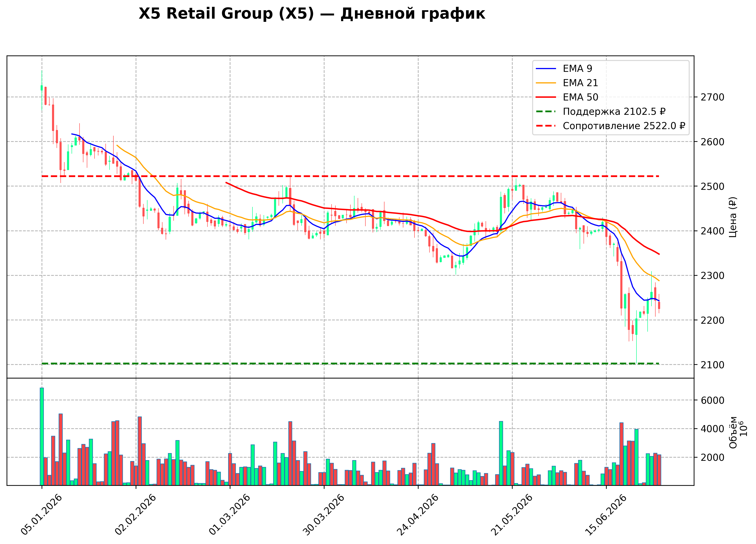
Task: Click the 24.04.2026 date label
Action: 418,515
